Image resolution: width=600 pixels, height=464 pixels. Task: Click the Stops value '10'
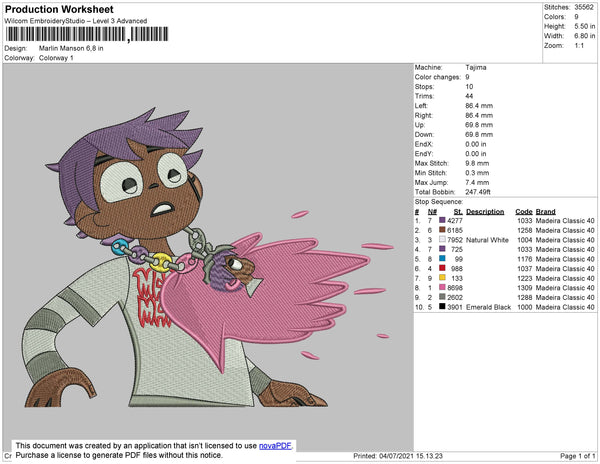(x=469, y=86)
